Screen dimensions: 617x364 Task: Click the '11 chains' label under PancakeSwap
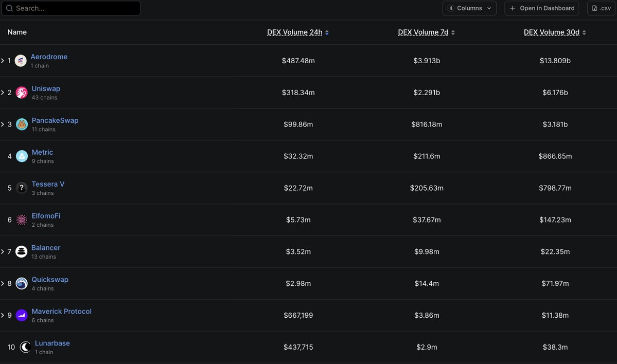tap(44, 130)
